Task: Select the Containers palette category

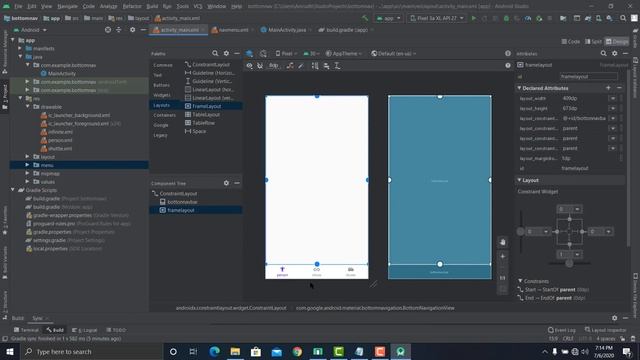Action: [164, 115]
